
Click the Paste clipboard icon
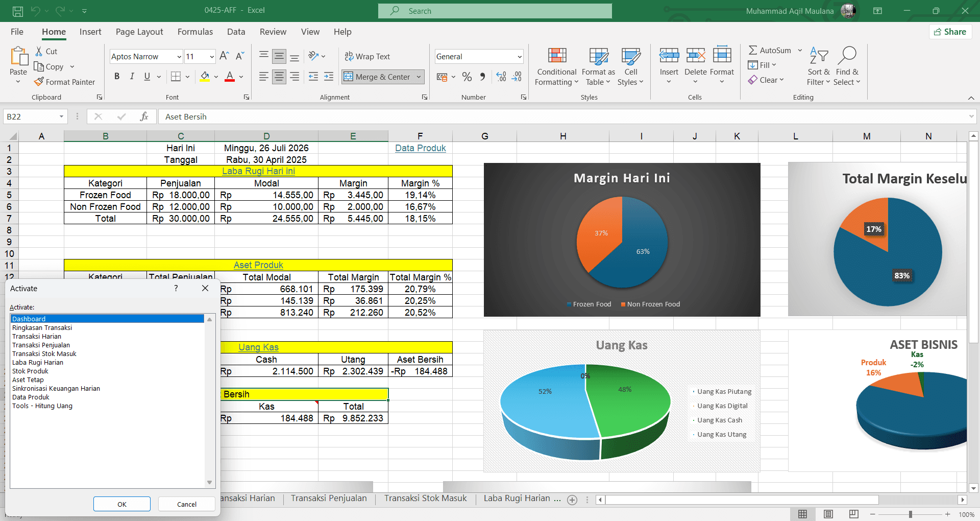click(19, 56)
